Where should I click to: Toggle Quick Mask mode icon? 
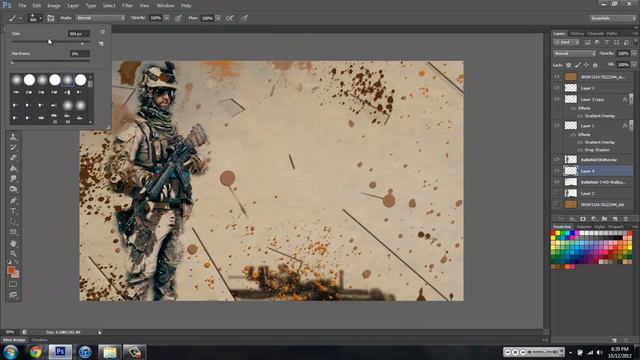[x=13, y=284]
